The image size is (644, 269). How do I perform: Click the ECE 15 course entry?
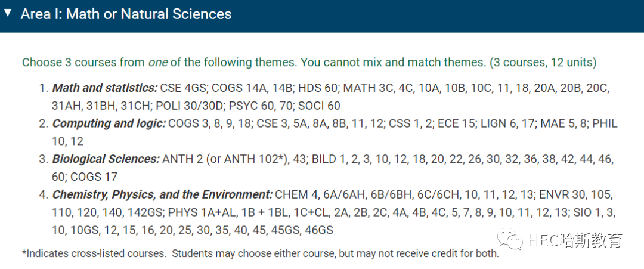coord(454,123)
